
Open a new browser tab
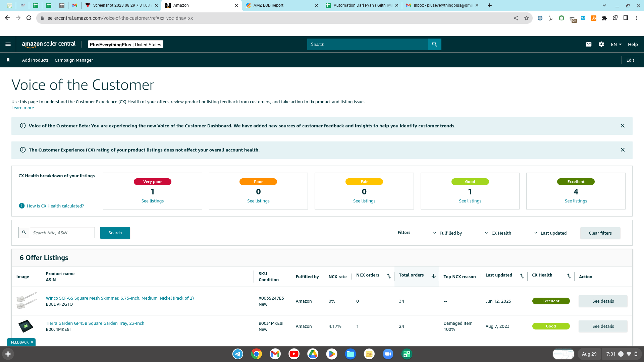(x=490, y=5)
